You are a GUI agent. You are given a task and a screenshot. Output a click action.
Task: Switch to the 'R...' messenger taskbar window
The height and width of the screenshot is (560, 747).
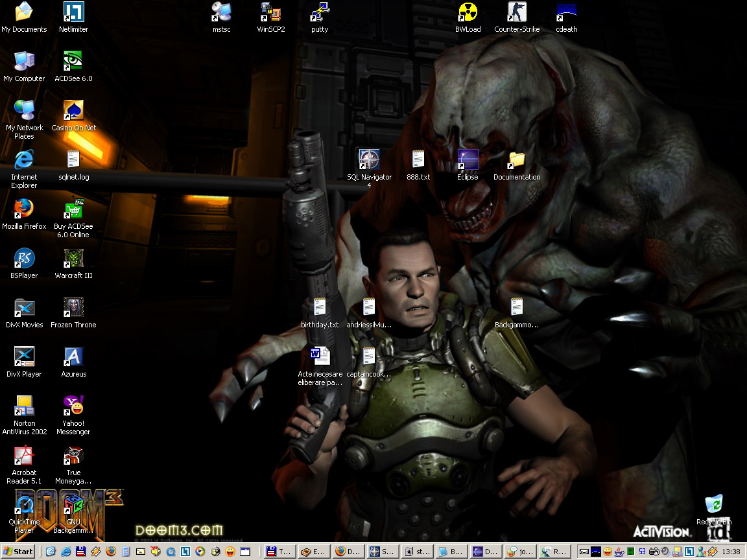tap(554, 552)
